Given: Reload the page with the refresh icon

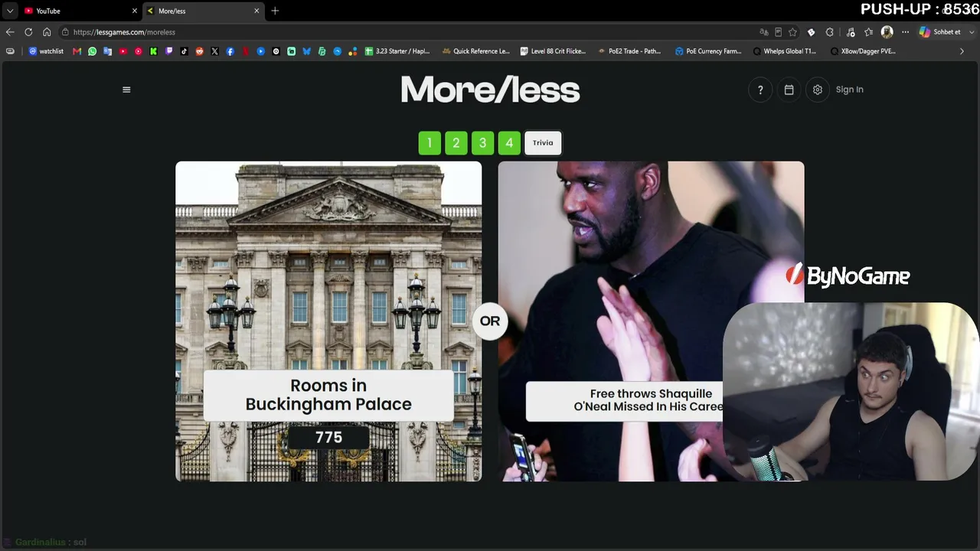Looking at the screenshot, I should (x=28, y=32).
